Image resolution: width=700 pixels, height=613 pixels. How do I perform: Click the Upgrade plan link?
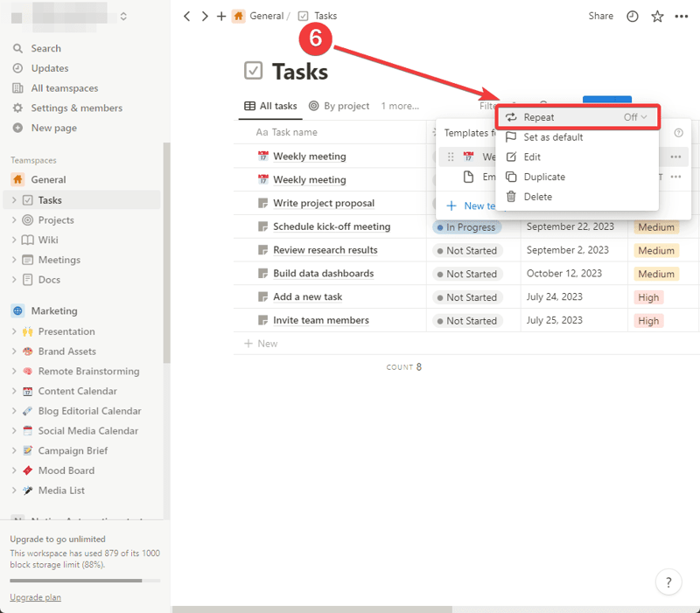35,597
